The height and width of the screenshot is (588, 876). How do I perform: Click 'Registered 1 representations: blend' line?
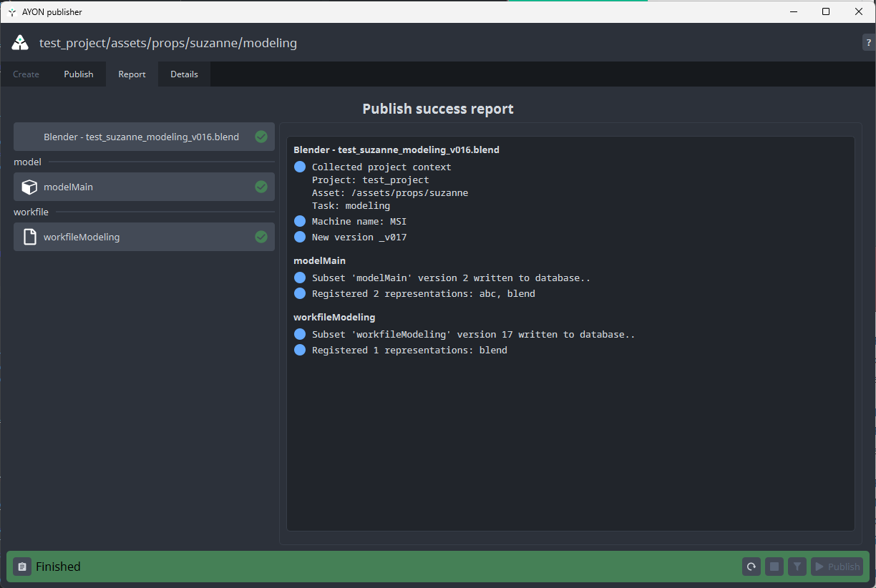pyautogui.click(x=409, y=351)
